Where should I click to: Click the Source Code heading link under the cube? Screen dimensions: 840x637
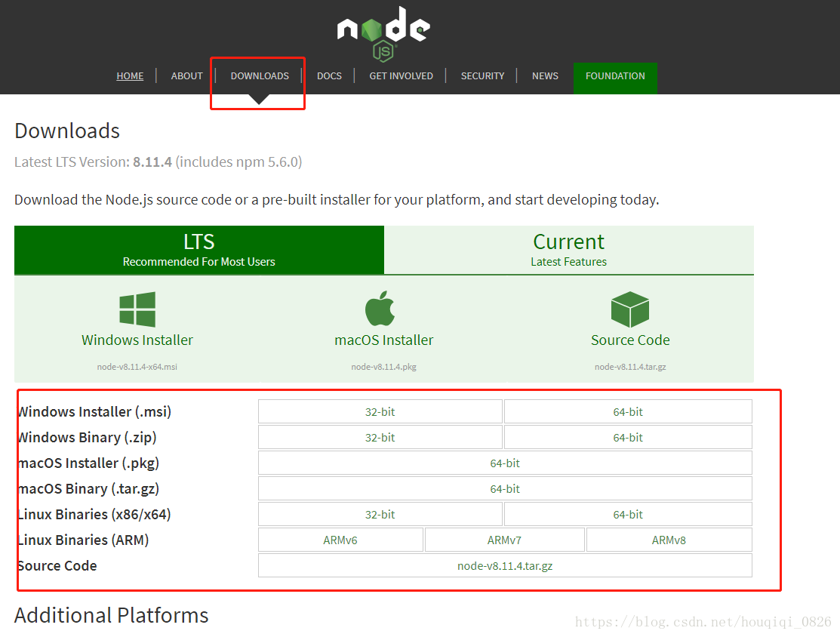[630, 340]
